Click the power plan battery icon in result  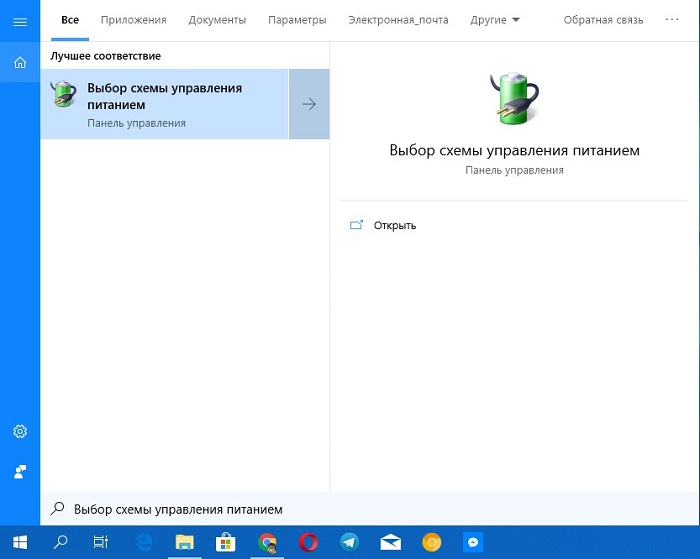tap(63, 94)
